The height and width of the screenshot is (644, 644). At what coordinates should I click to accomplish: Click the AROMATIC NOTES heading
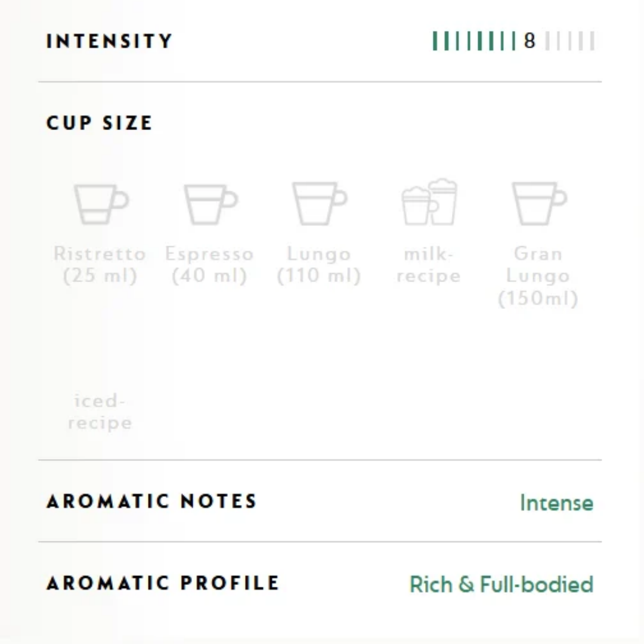coord(151,501)
